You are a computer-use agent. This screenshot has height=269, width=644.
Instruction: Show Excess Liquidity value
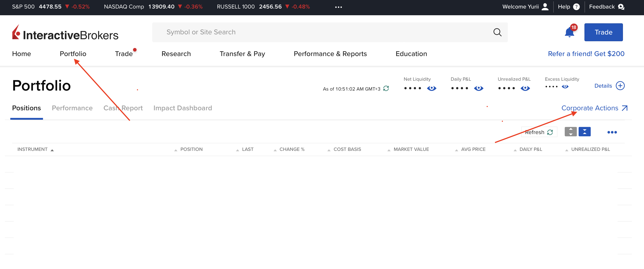[x=565, y=87]
